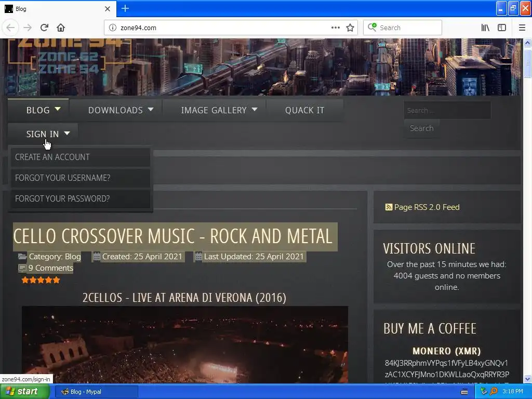This screenshot has height=399, width=532.
Task: Click the Last Updated calendar icon
Action: click(198, 257)
